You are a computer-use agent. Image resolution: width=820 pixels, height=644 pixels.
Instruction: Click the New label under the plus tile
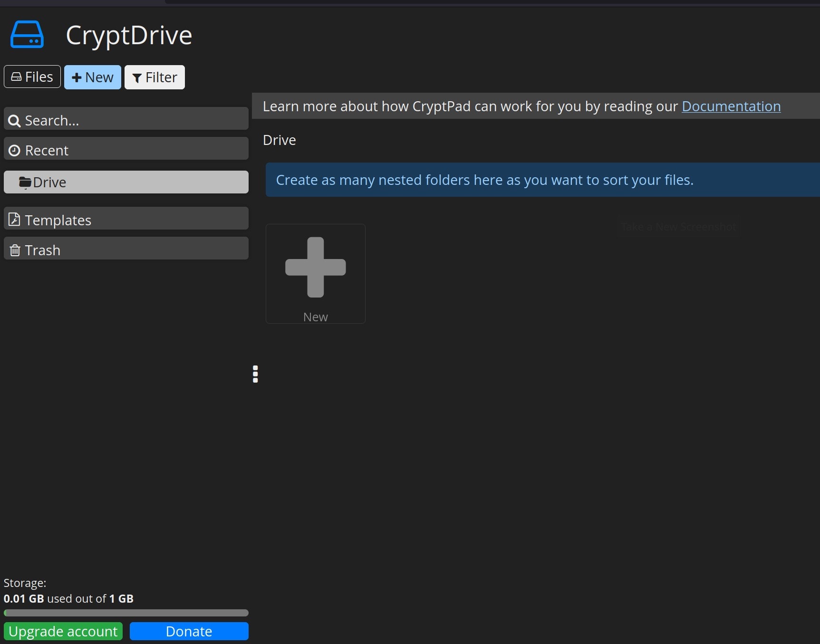click(x=316, y=317)
